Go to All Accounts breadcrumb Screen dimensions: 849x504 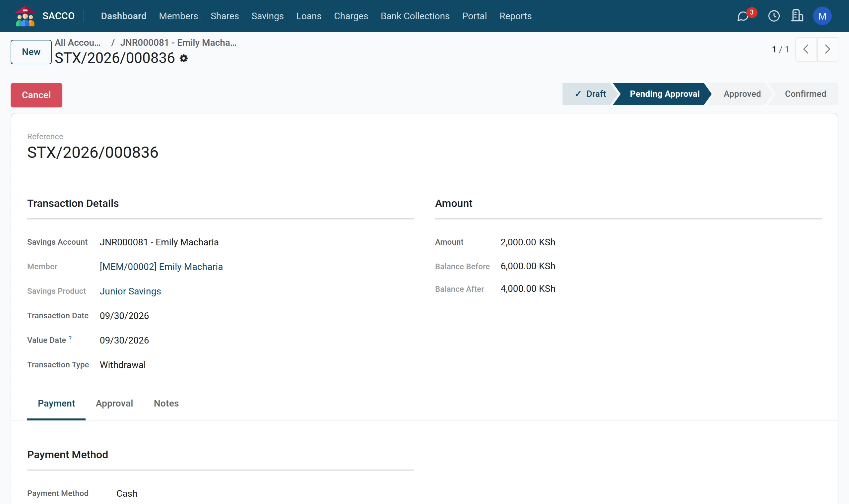click(x=78, y=42)
